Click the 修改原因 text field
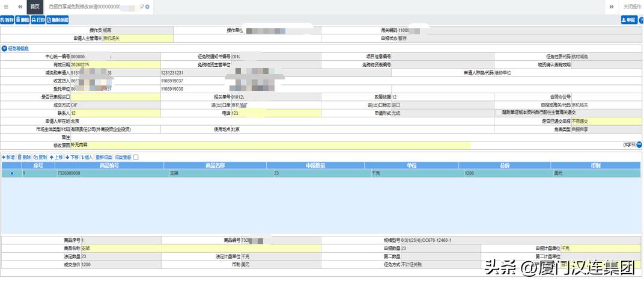The width and height of the screenshot is (644, 284). [270, 145]
